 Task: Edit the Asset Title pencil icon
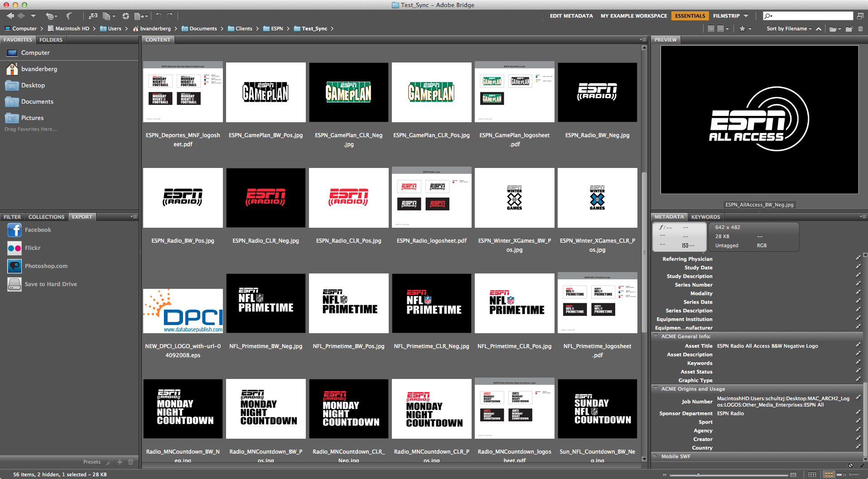pos(858,345)
